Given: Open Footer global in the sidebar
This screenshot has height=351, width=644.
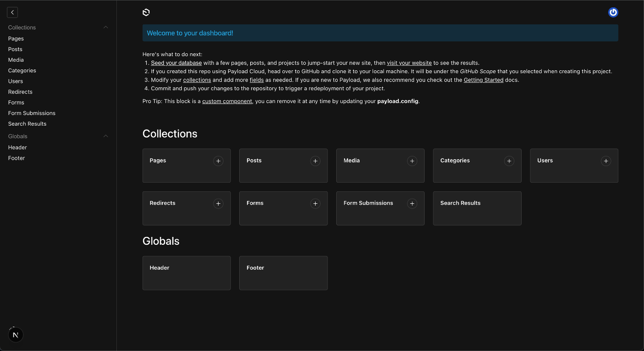Looking at the screenshot, I should pos(17,158).
